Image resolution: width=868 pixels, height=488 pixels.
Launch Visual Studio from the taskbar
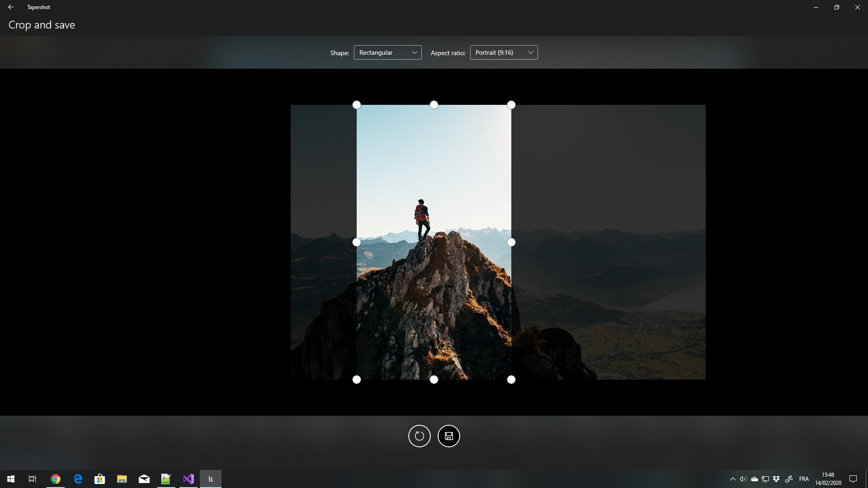point(188,479)
